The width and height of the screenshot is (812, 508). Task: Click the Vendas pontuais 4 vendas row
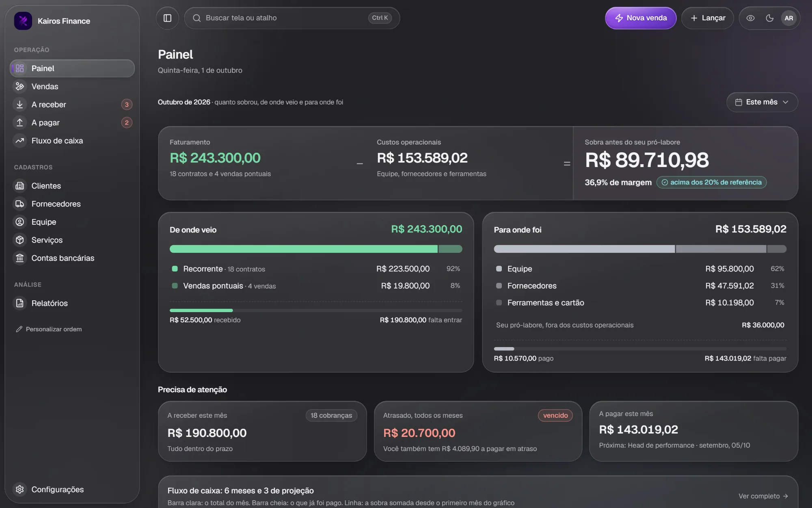[316, 286]
